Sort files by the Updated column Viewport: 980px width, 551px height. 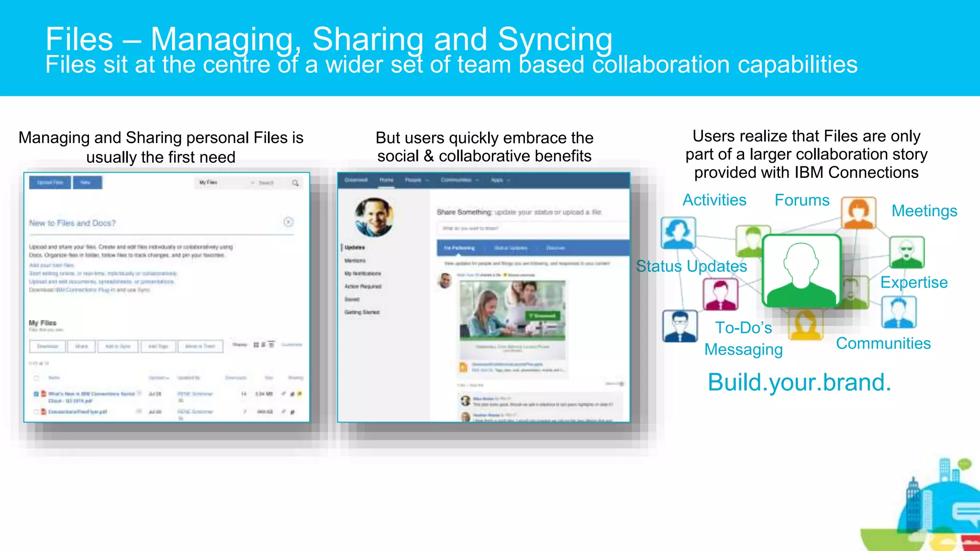coord(158,378)
